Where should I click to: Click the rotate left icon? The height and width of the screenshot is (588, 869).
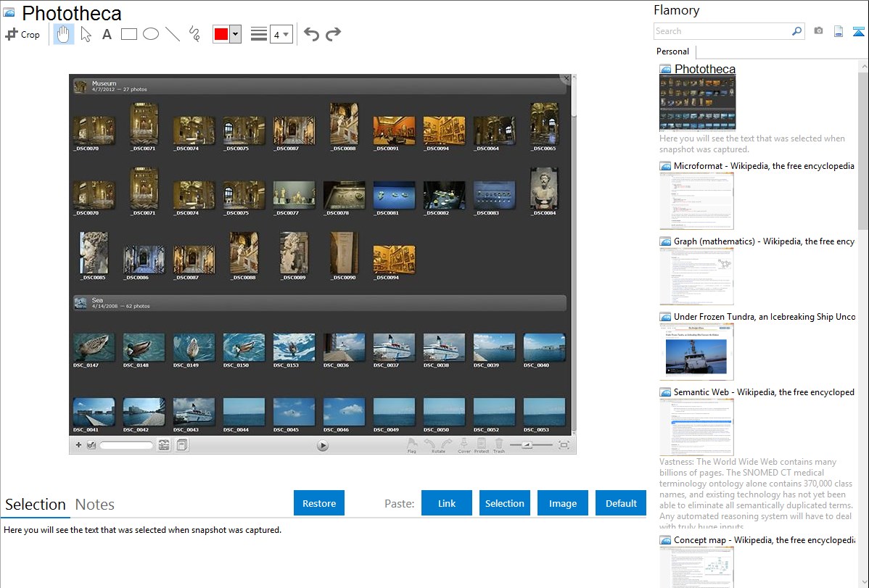(x=430, y=444)
